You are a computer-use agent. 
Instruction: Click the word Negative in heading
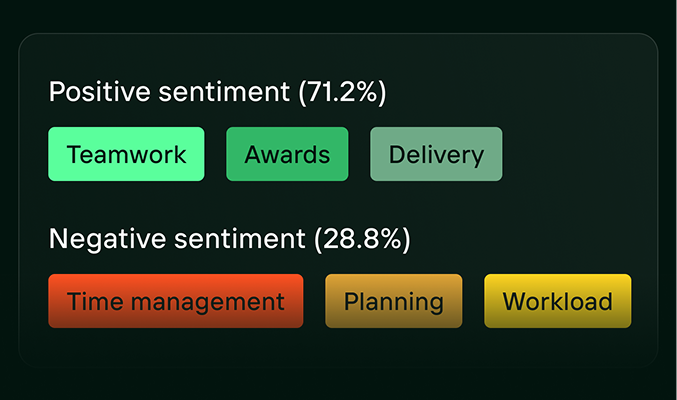point(108,240)
